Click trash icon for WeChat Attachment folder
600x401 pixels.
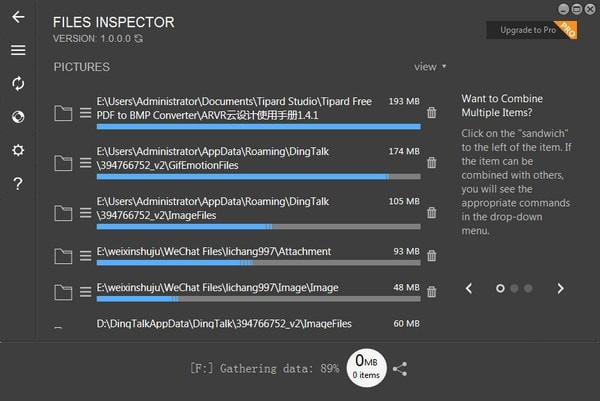tap(431, 255)
